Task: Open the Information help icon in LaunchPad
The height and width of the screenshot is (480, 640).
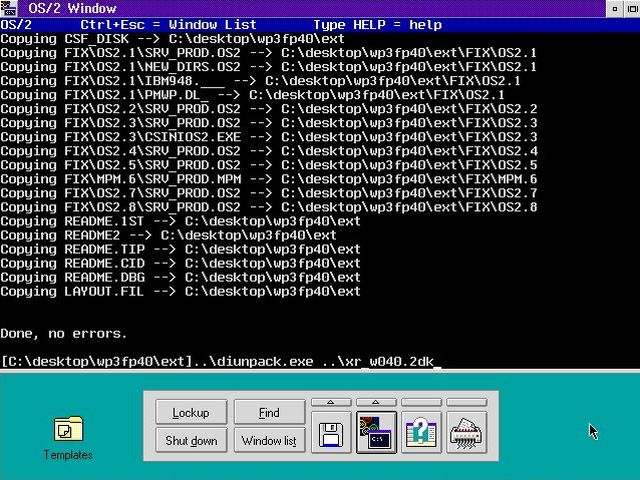Action: pyautogui.click(x=421, y=433)
